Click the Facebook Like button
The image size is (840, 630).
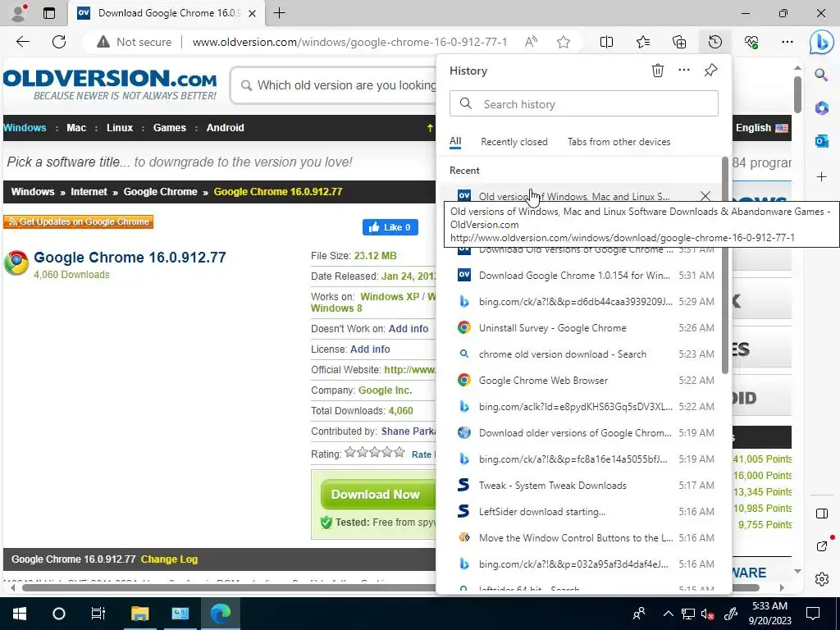[x=390, y=227]
